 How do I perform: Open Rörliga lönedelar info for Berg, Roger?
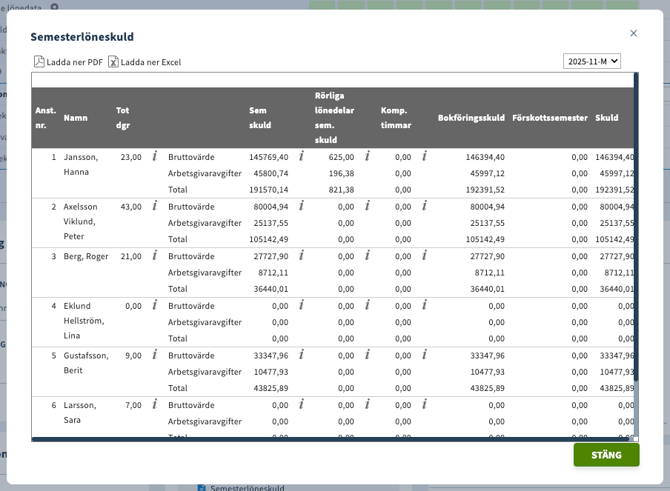(x=367, y=255)
